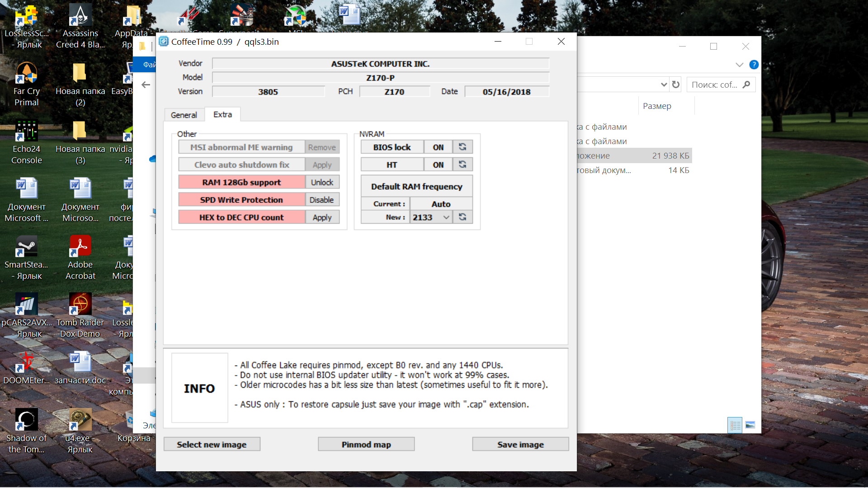Screen dimensions: 868x488
Task: Toggle HT ON state button
Action: (x=438, y=164)
